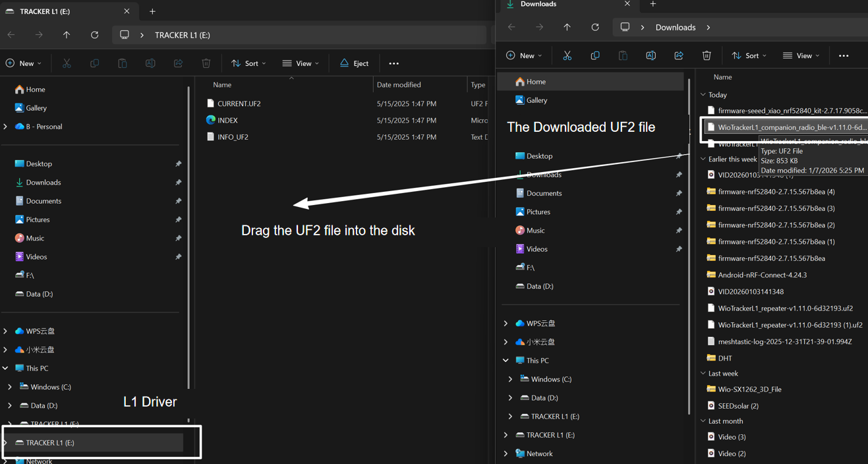
Task: Click Copy icon in Downloads toolbar
Action: coord(594,56)
